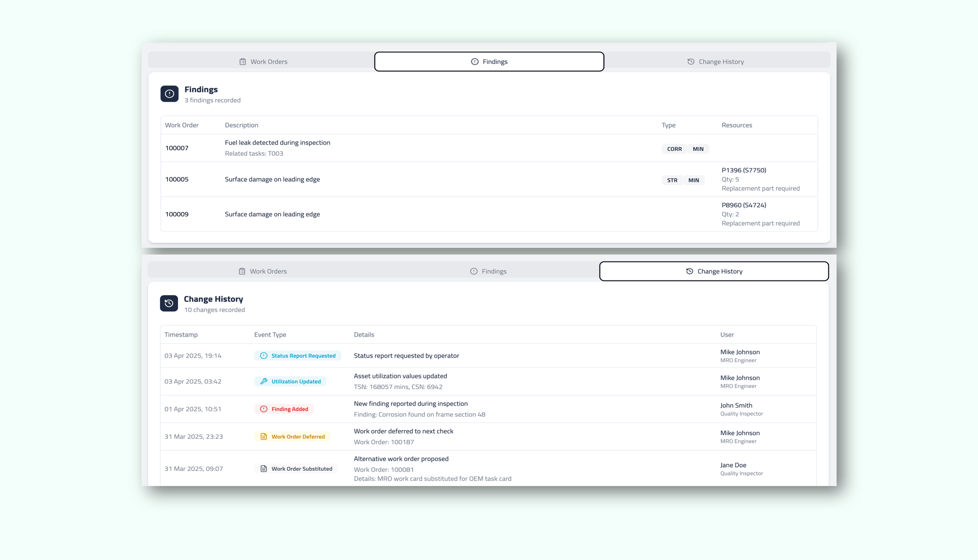Click work order number 100009

coord(177,214)
